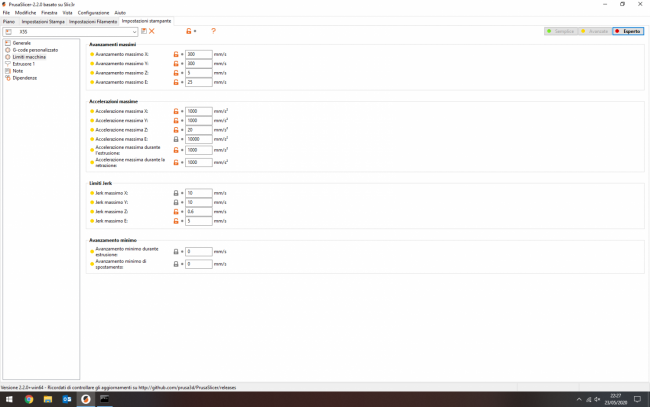
Task: Open the orange question mark help icon
Action: pyautogui.click(x=213, y=31)
